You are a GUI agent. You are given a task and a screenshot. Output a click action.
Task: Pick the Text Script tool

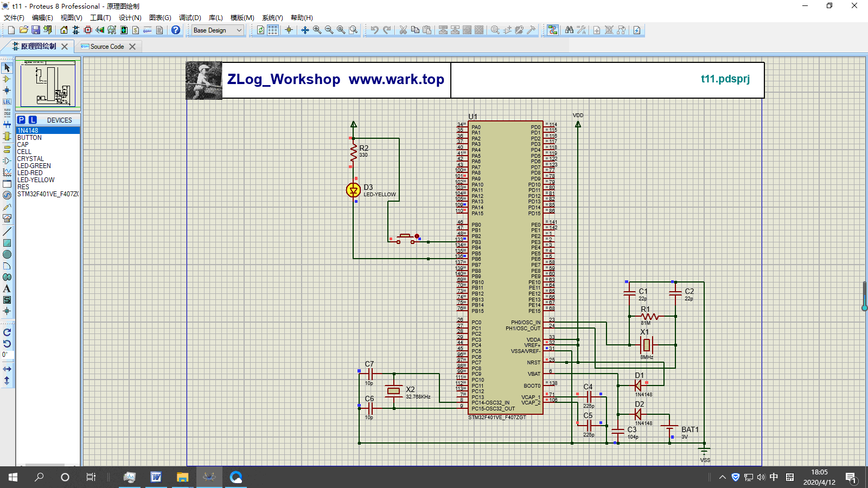[7, 113]
